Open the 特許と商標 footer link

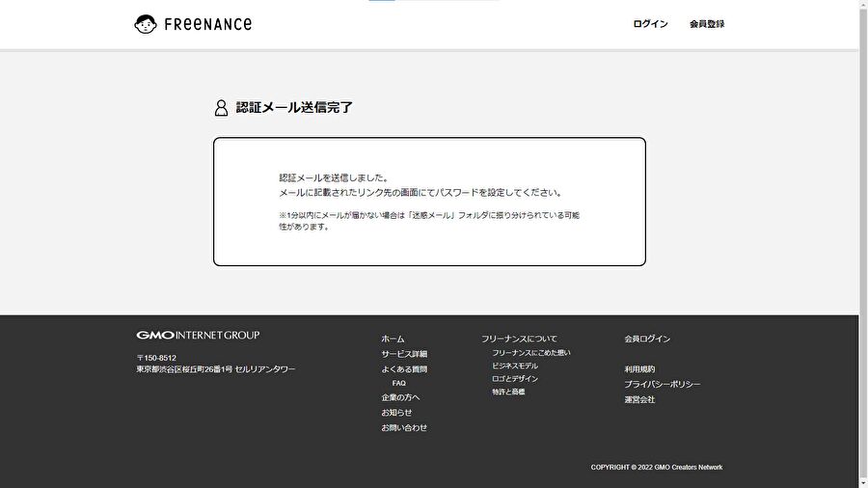[x=508, y=393]
